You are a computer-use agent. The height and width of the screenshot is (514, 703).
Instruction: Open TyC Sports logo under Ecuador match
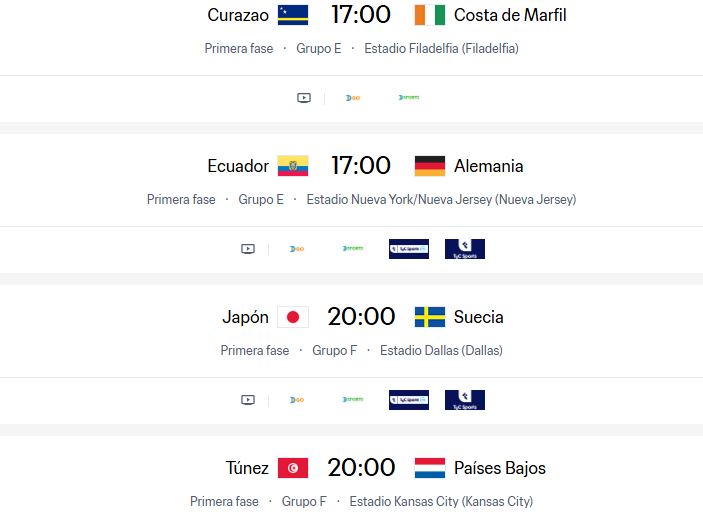point(465,249)
